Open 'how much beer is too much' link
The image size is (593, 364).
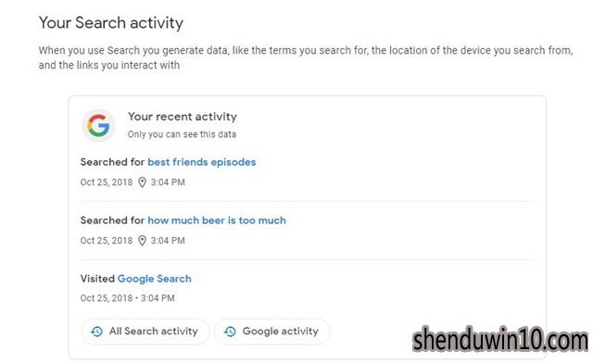(x=217, y=220)
